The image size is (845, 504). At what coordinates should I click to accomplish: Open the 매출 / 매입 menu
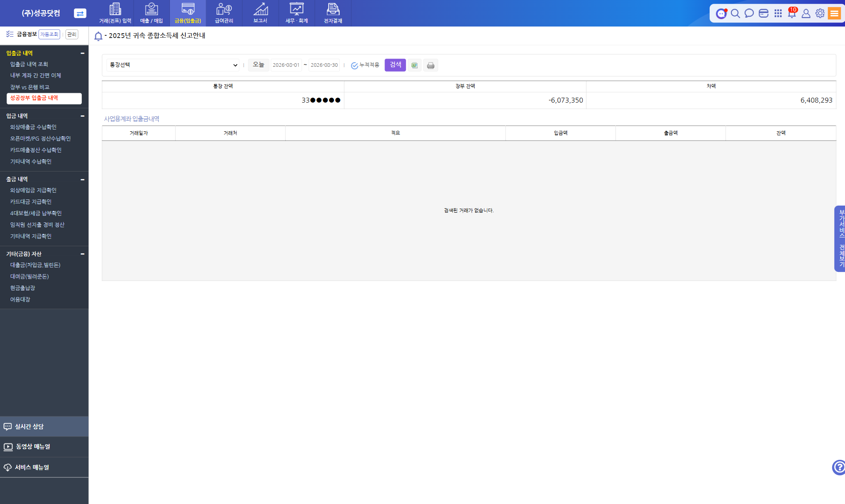click(151, 13)
